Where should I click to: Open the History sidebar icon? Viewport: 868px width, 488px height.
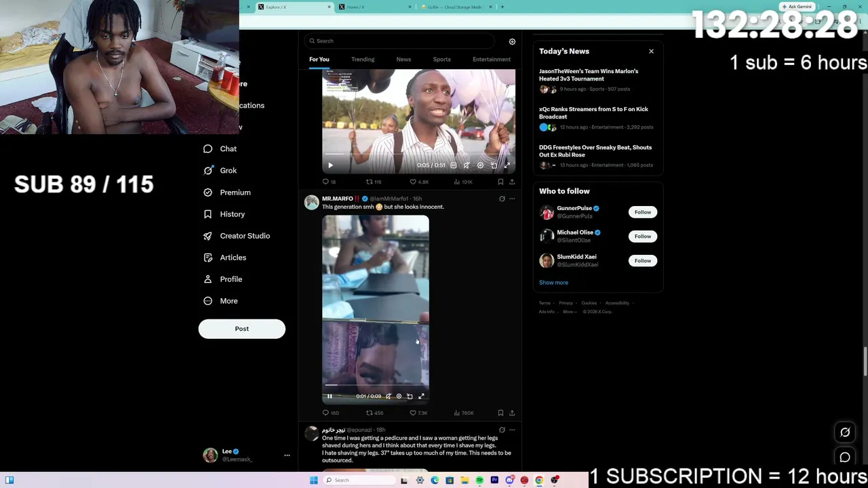(x=208, y=214)
